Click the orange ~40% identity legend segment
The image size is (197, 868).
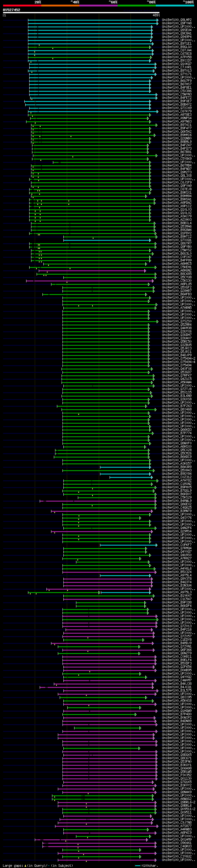[x=60, y=6]
